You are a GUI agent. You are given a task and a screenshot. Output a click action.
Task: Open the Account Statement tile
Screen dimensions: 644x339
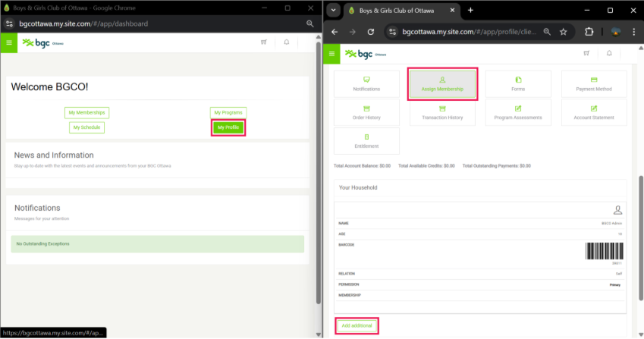(x=594, y=112)
